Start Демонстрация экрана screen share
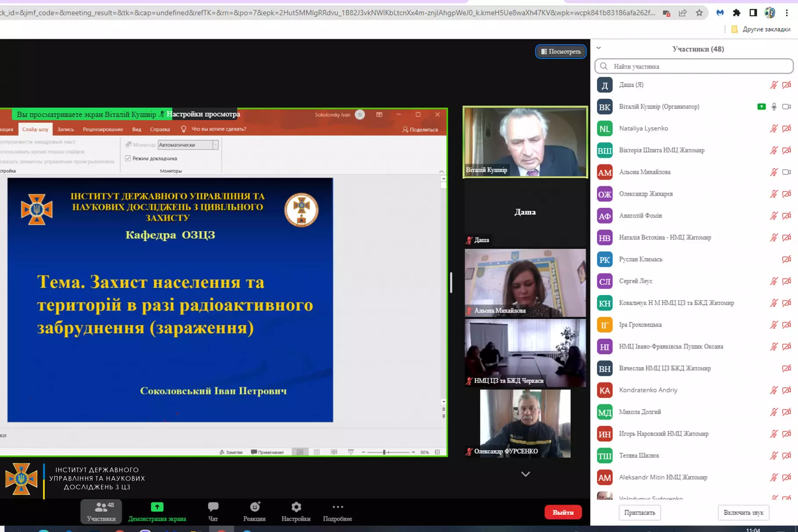 coord(157,511)
